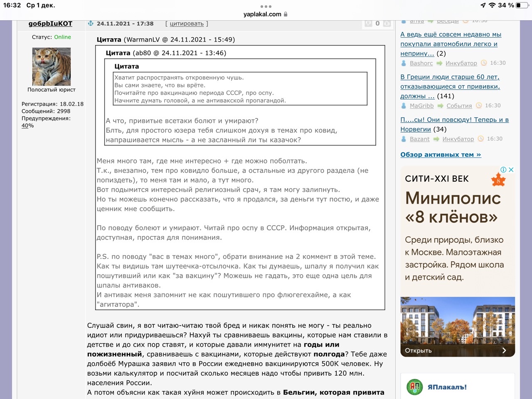Click the orange maple leaf ad logo

pyautogui.click(x=498, y=180)
